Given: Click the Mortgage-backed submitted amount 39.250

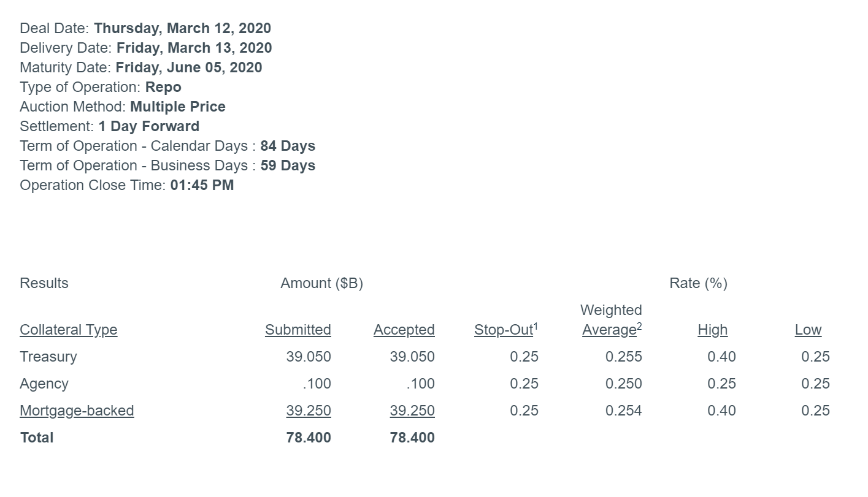Looking at the screenshot, I should click(x=309, y=411).
